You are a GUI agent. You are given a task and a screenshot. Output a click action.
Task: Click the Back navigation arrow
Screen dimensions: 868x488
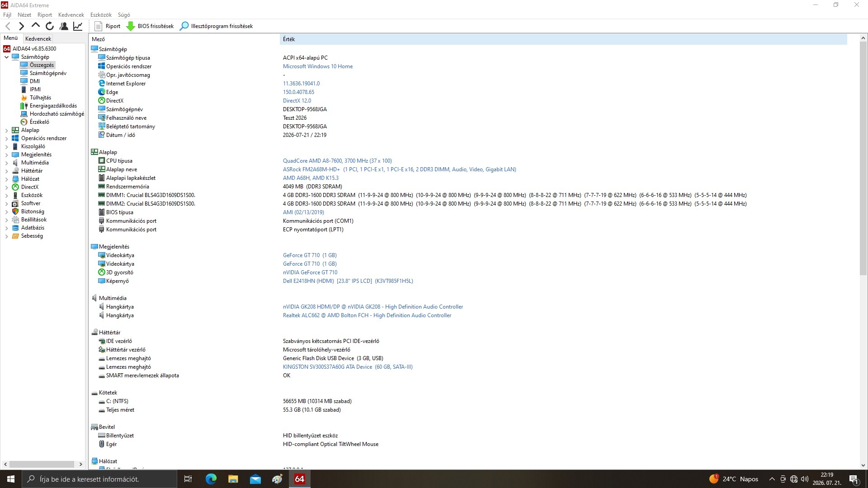8,26
